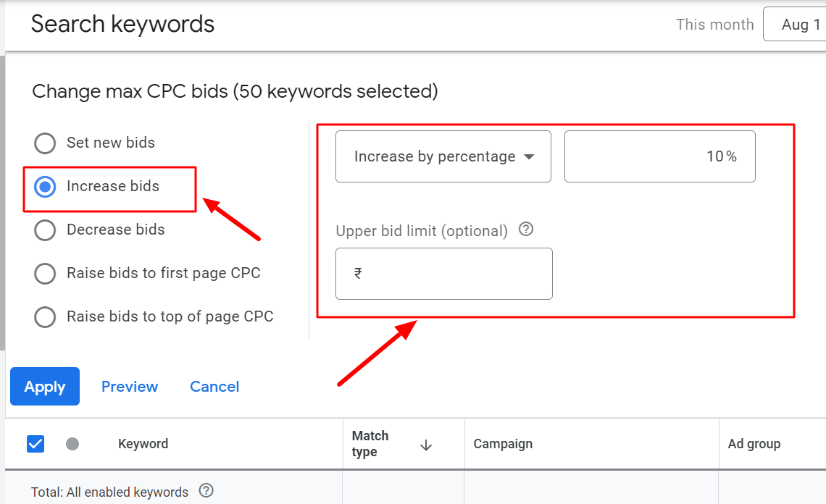This screenshot has width=826, height=504.
Task: Apply the bid changes
Action: pyautogui.click(x=45, y=387)
